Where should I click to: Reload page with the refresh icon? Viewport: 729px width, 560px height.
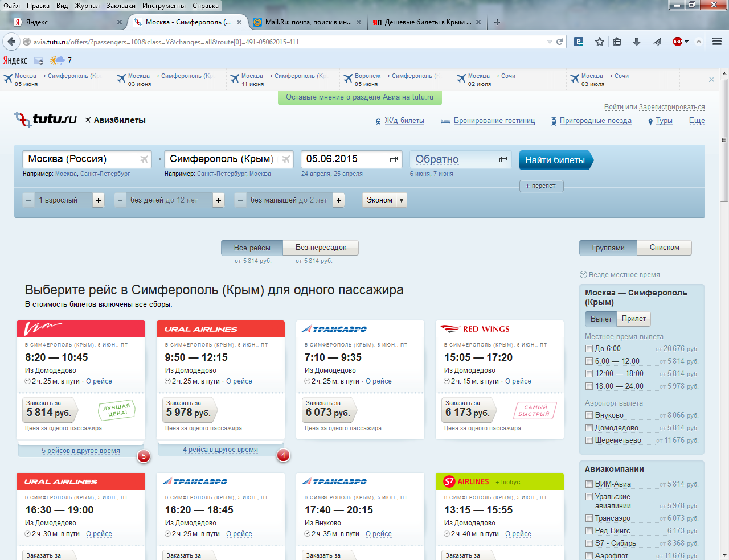[559, 42]
